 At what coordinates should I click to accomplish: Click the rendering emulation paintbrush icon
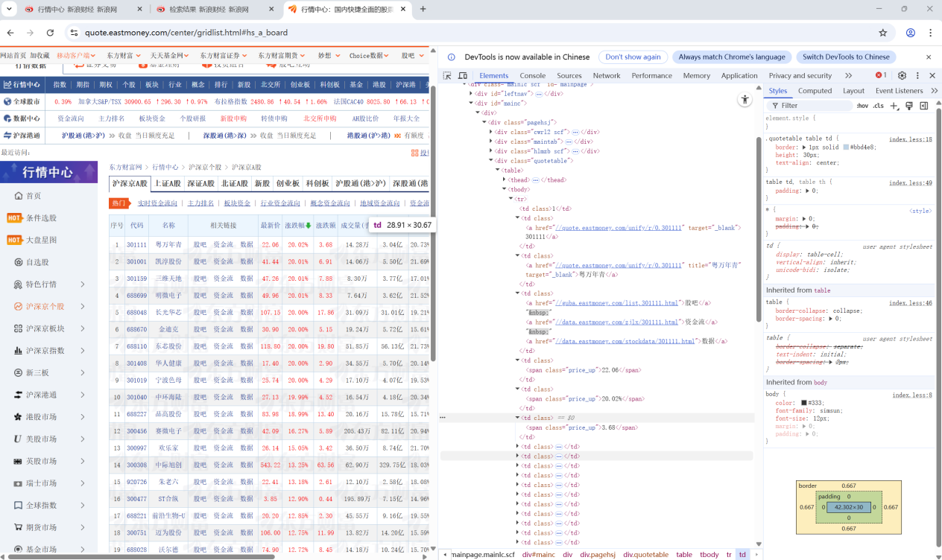[909, 106]
